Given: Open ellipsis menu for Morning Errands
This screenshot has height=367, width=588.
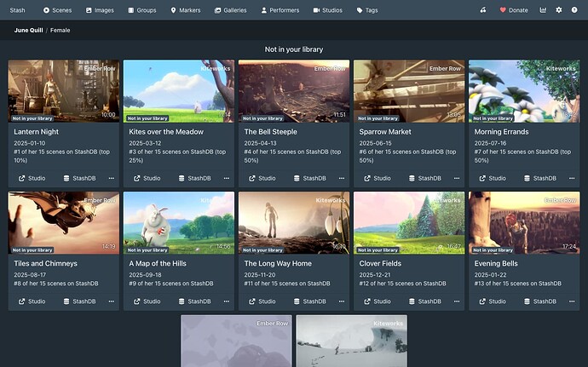Looking at the screenshot, I should coord(572,179).
